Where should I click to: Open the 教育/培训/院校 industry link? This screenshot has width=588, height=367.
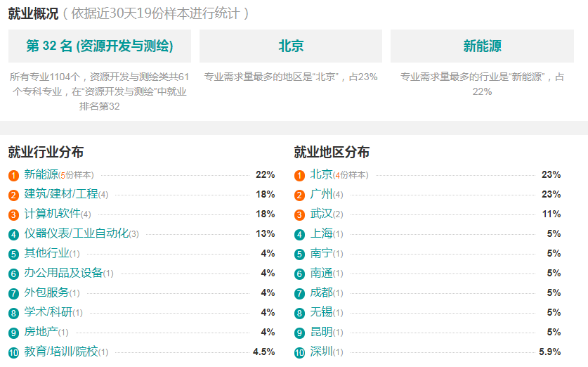(61, 352)
